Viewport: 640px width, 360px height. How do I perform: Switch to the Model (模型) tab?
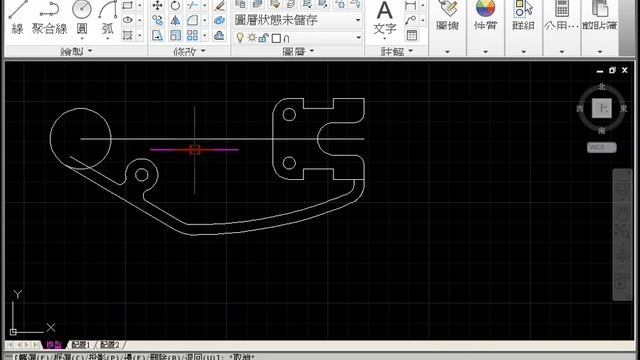53,345
